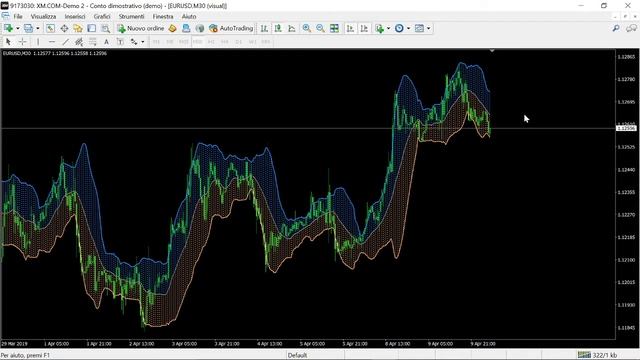Viewport: 640px width, 360px height.
Task: Select the Text Label tool
Action: click(120, 42)
